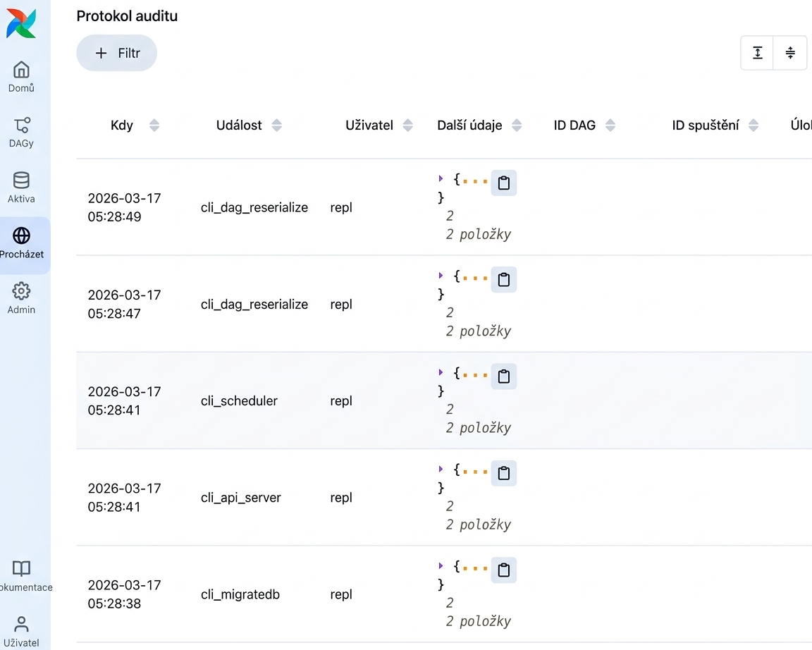Sort table by ID spuštění column
The height and width of the screenshot is (650, 812).
point(753,125)
